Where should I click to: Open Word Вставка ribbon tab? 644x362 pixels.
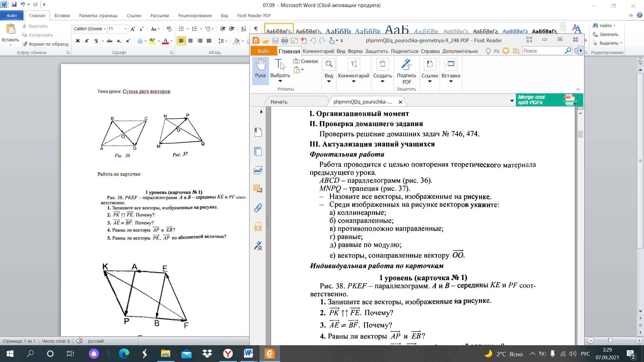62,15
